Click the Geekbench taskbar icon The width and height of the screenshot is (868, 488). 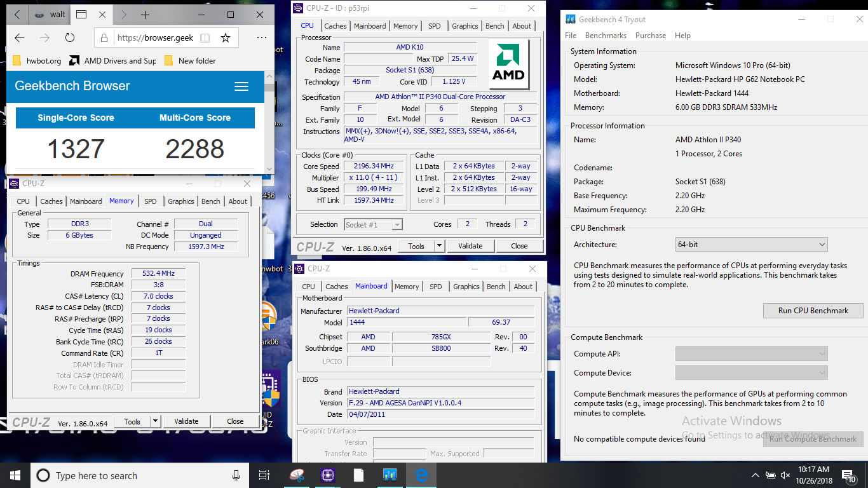(390, 475)
